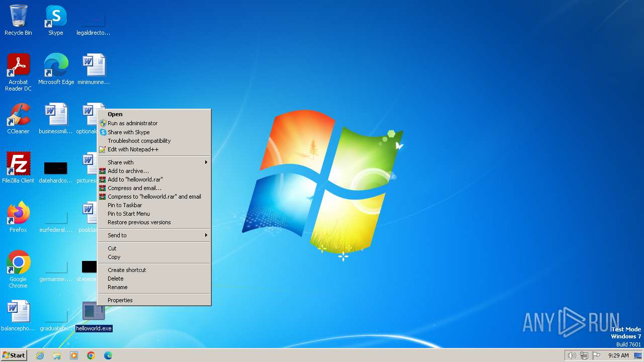Select the balancepho... Word document icon
The width and height of the screenshot is (644, 362).
(18, 316)
